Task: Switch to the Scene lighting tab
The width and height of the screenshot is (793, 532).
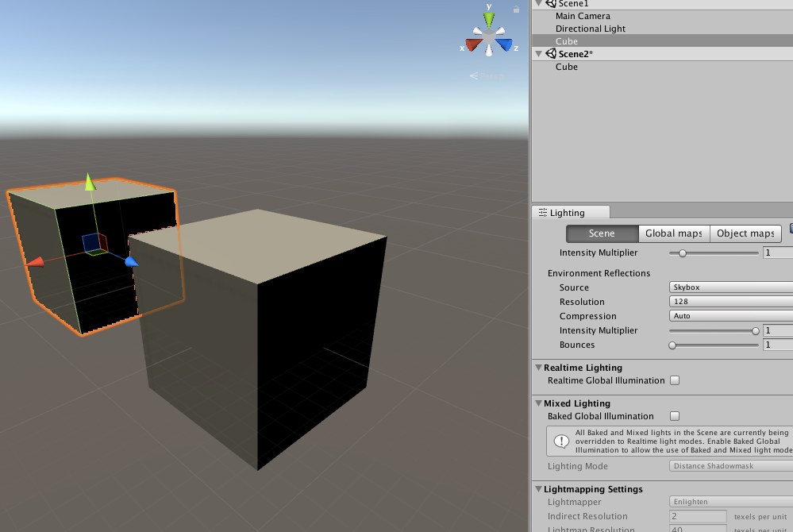Action: coord(602,233)
